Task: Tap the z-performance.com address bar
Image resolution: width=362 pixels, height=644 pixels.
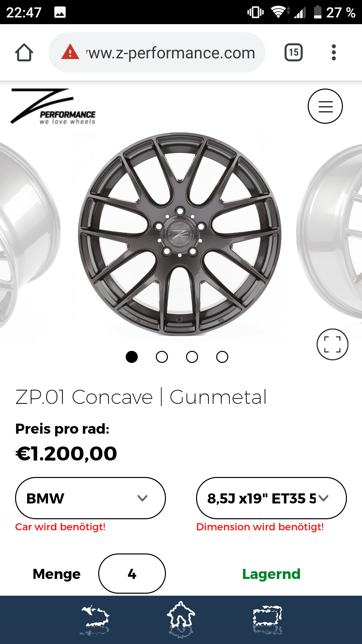Action: [x=171, y=53]
